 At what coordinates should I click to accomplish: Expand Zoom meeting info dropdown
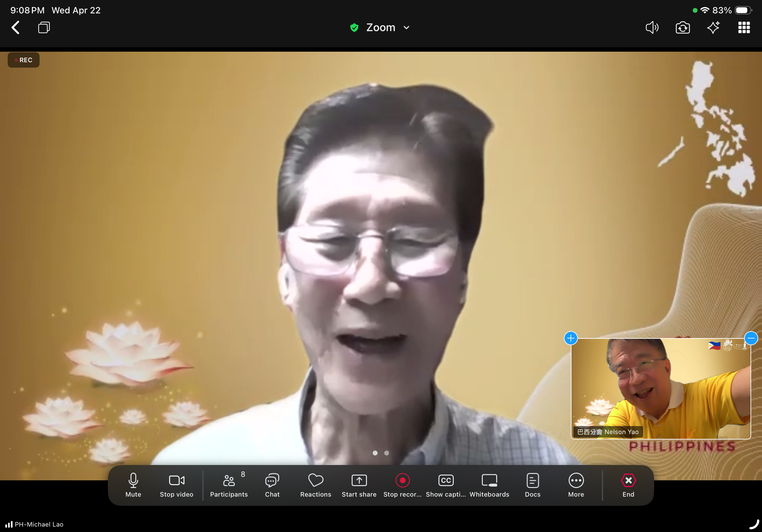pos(406,27)
